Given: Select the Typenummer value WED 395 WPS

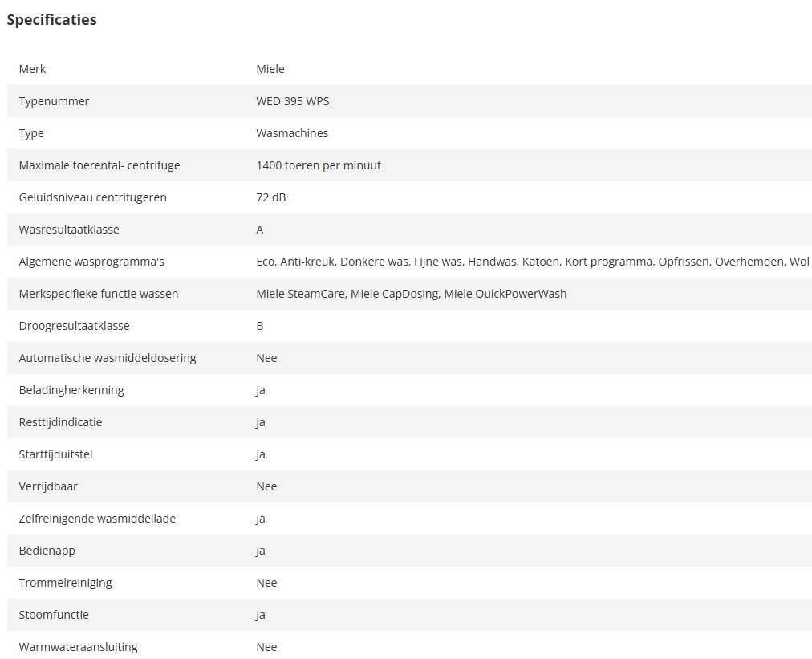Looking at the screenshot, I should coord(292,101).
